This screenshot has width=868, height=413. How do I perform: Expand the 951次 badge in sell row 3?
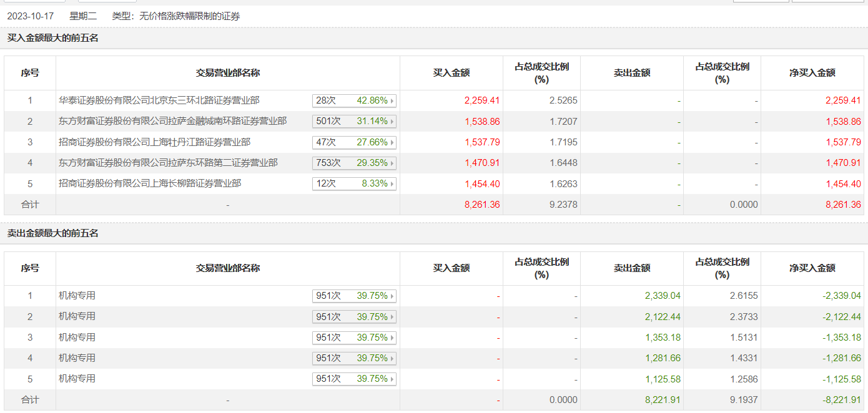[354, 338]
